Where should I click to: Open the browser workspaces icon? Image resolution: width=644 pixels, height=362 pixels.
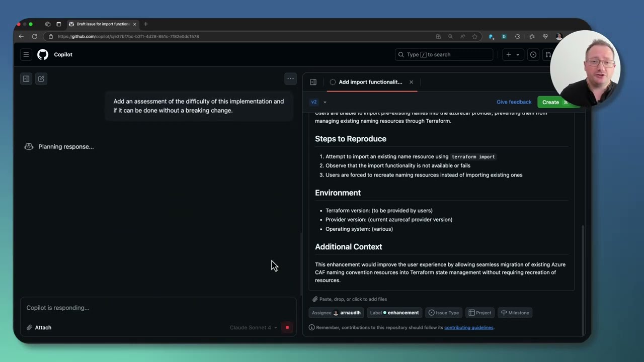[x=48, y=24]
